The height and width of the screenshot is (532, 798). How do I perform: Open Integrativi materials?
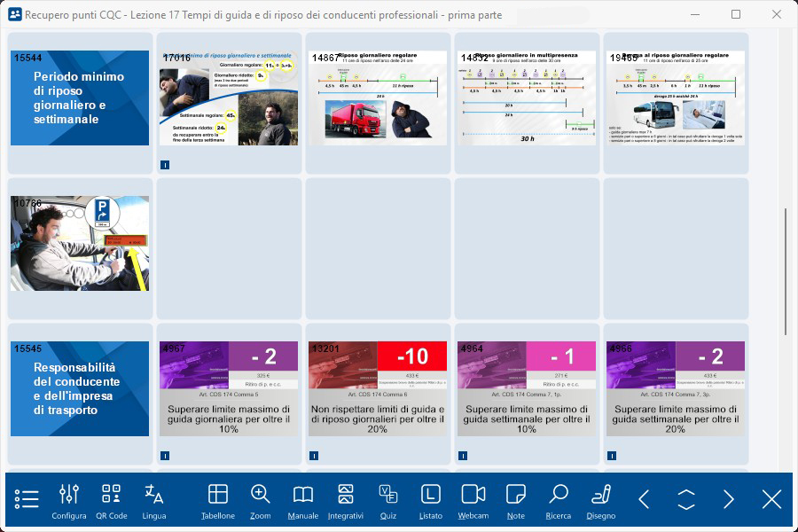(x=346, y=502)
